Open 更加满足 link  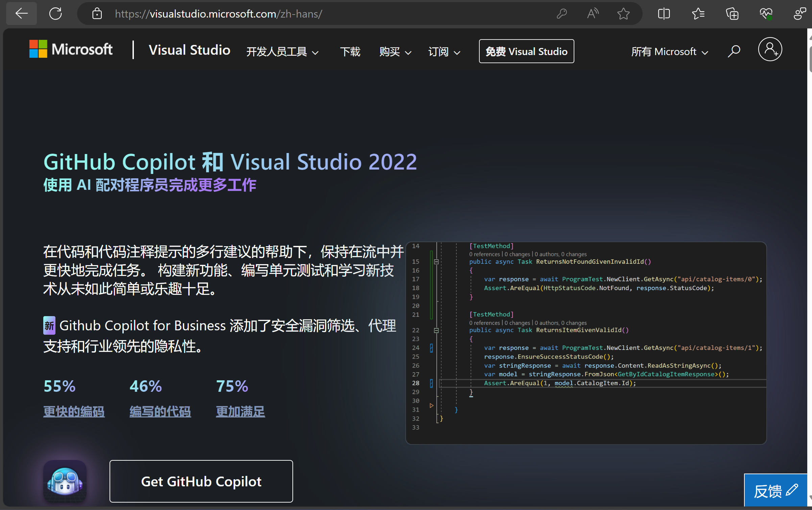240,411
